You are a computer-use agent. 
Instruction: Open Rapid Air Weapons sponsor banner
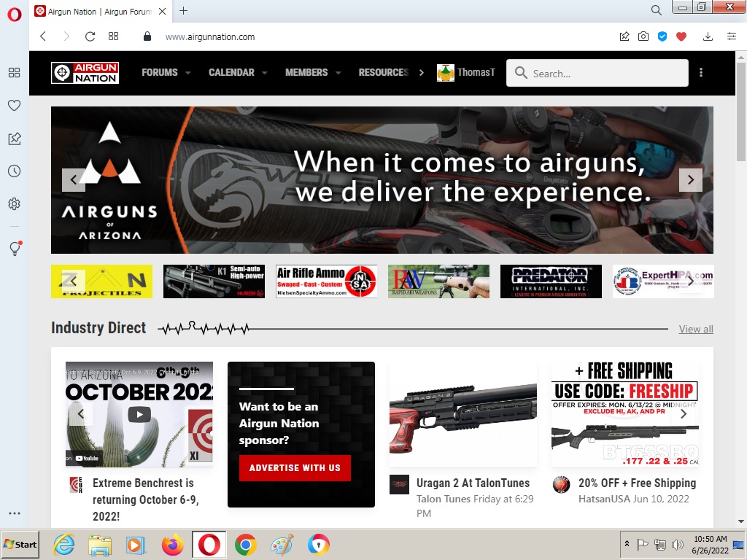(x=438, y=281)
